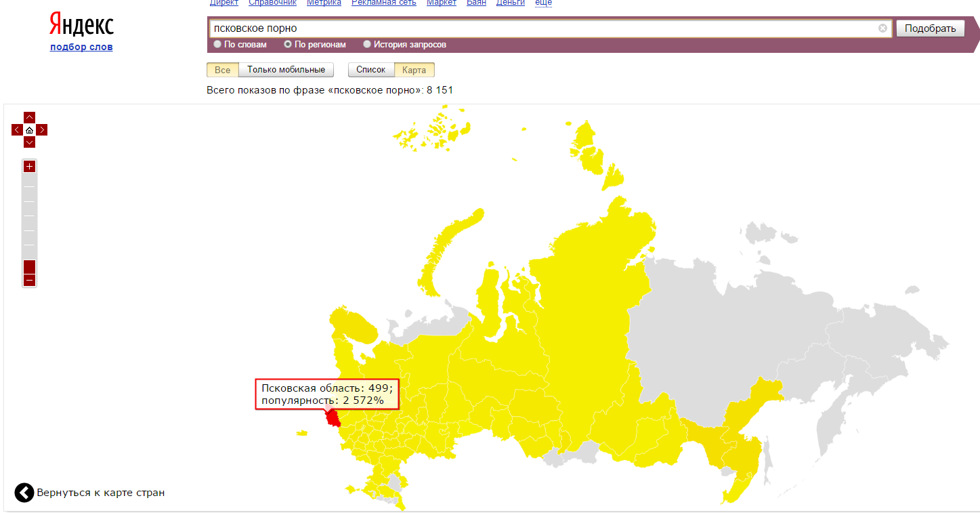Switch to Только мобильные filter
Image resolution: width=980 pixels, height=513 pixels.
tap(286, 70)
